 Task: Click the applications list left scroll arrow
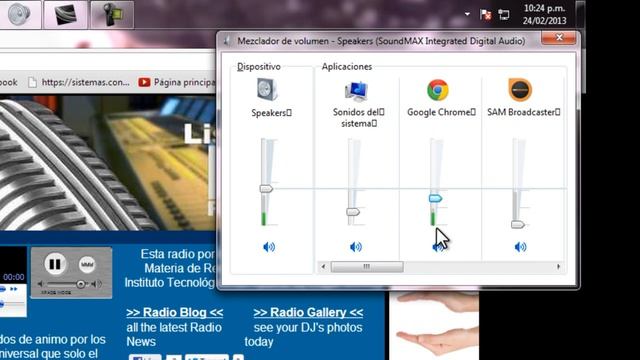tap(323, 267)
